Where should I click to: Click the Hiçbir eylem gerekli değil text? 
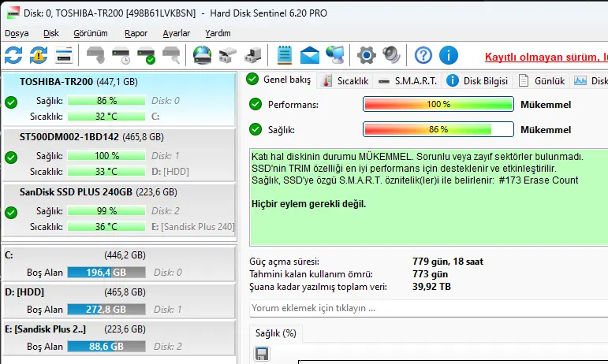(x=308, y=204)
